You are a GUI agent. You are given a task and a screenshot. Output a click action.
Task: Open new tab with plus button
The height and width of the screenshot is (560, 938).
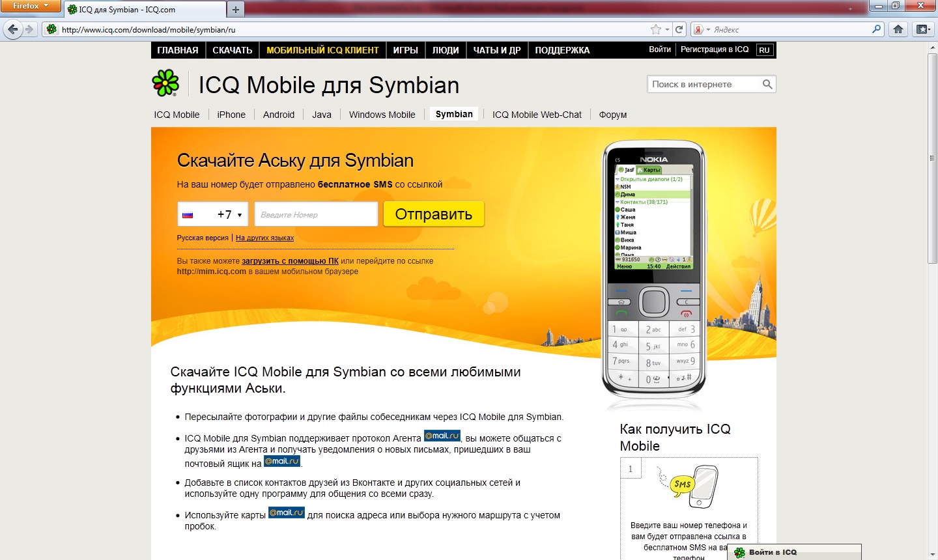(x=236, y=9)
